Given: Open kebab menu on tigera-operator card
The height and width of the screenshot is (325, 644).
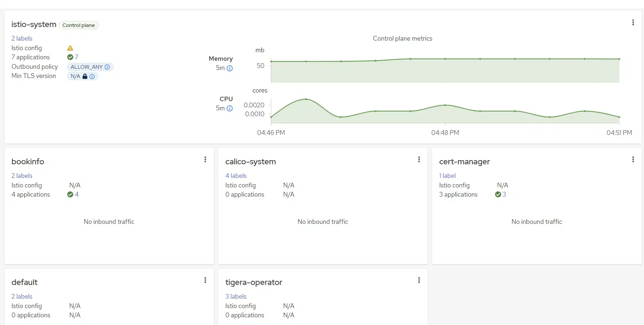Looking at the screenshot, I should (419, 280).
